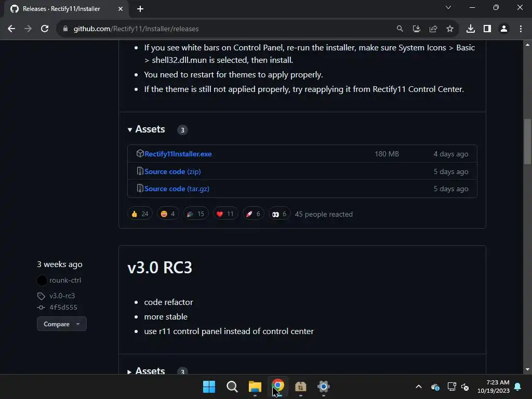The width and height of the screenshot is (532, 399).
Task: Toggle the rocket reaction with 6
Action: tap(254, 214)
